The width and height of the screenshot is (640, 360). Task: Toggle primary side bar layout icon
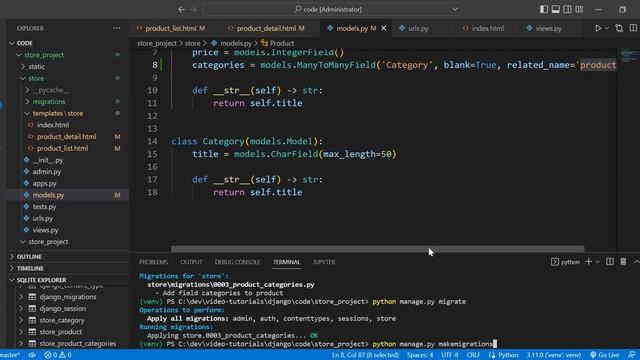coord(544,9)
